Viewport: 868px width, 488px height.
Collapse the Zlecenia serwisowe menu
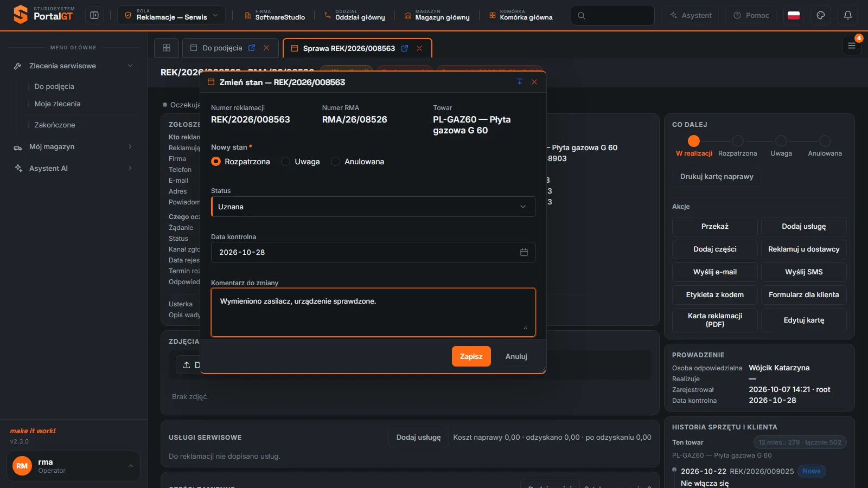coord(73,66)
